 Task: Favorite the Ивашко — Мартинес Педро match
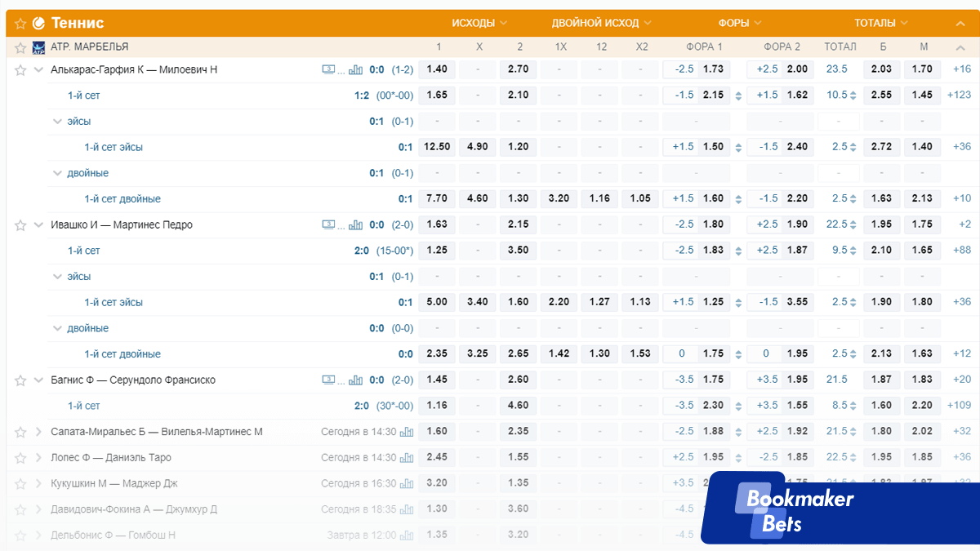(x=20, y=225)
